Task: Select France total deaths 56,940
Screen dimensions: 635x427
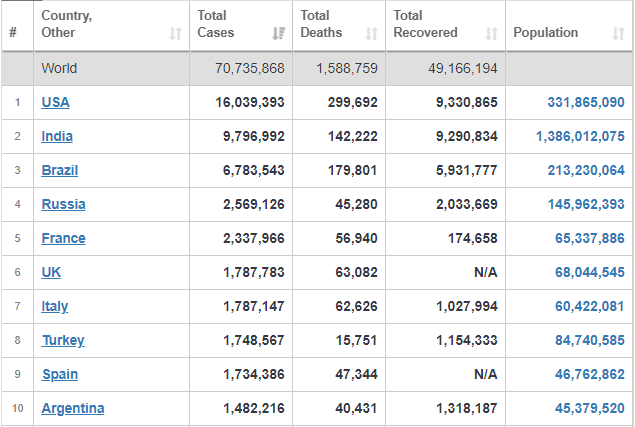Action: (x=356, y=238)
